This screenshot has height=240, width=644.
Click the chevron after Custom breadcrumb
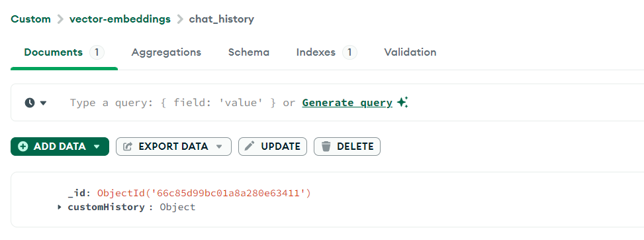[60, 19]
